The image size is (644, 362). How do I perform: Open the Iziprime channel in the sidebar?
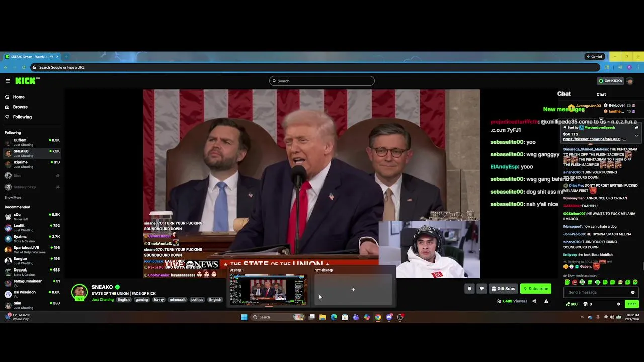point(32,164)
